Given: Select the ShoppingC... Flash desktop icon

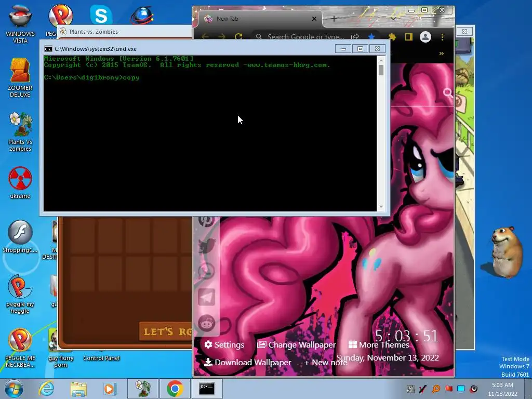Looking at the screenshot, I should click(x=20, y=236).
